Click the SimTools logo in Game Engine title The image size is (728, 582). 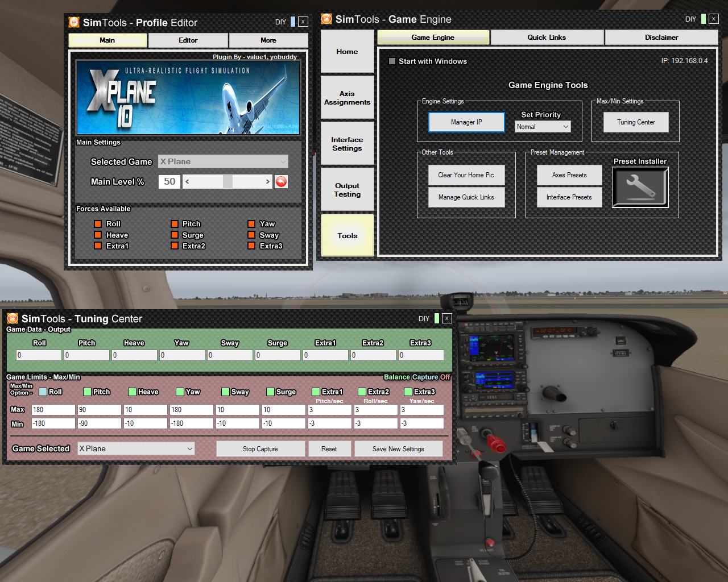(326, 19)
